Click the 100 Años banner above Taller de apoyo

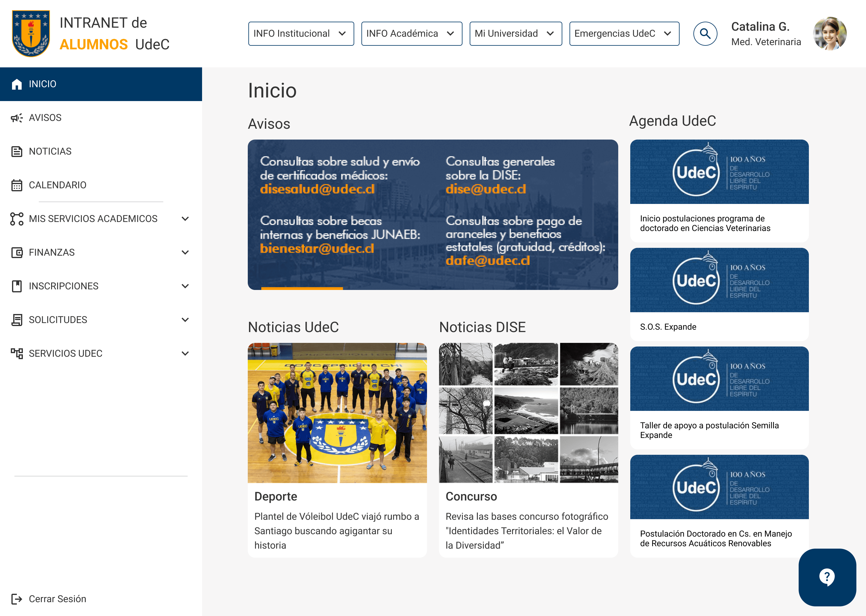pos(719,379)
